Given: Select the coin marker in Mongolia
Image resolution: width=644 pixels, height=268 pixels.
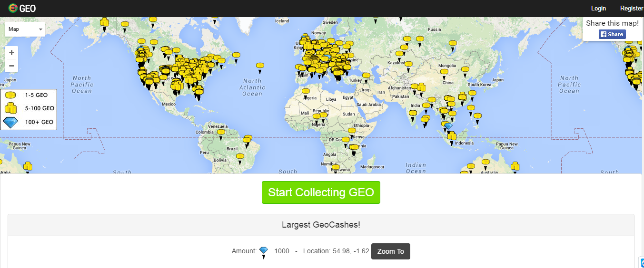Looking at the screenshot, I should coord(444,74).
